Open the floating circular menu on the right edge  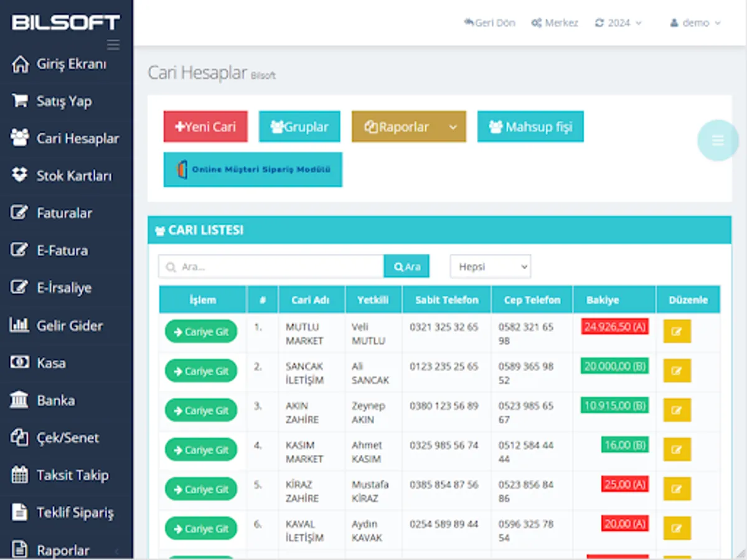point(718,141)
